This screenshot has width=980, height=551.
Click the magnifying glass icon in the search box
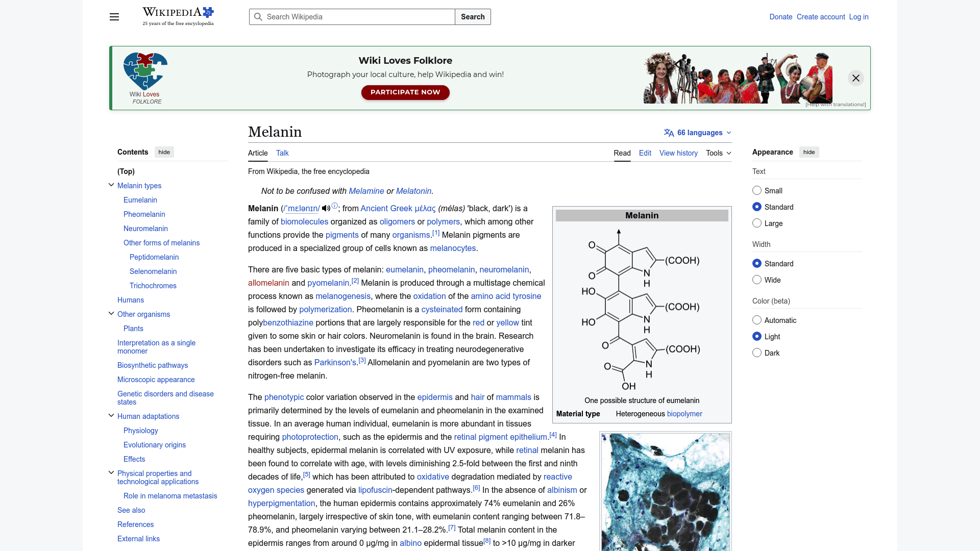(x=258, y=17)
